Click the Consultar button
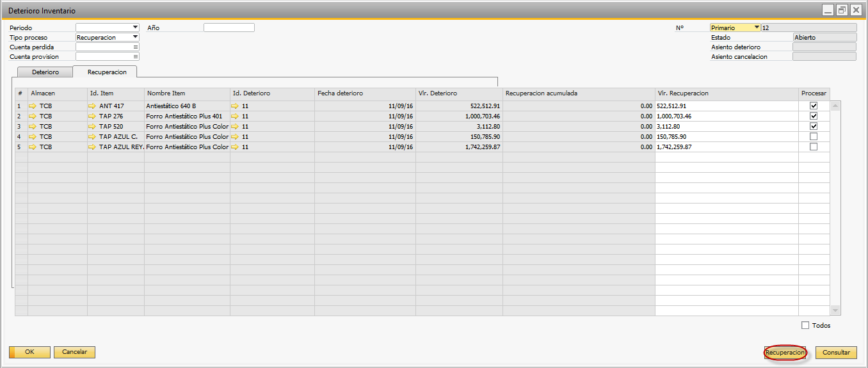 point(836,353)
